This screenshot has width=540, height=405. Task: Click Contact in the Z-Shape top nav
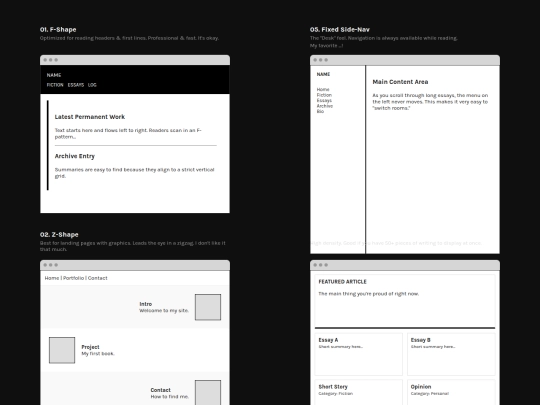coord(97,278)
